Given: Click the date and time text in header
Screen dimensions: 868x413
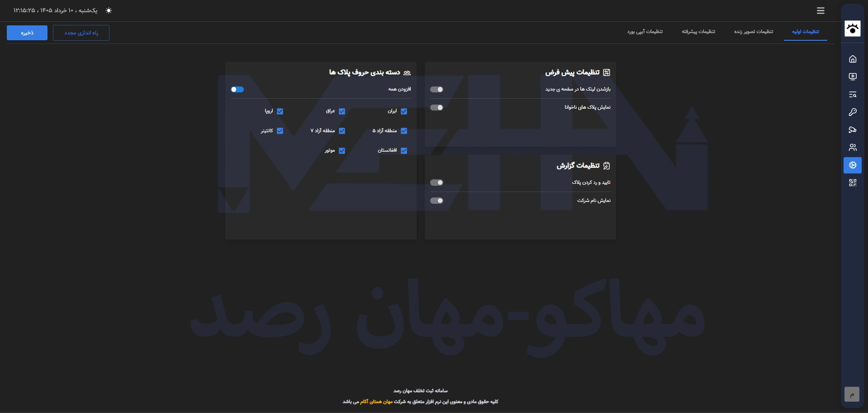Looking at the screenshot, I should click(x=55, y=10).
